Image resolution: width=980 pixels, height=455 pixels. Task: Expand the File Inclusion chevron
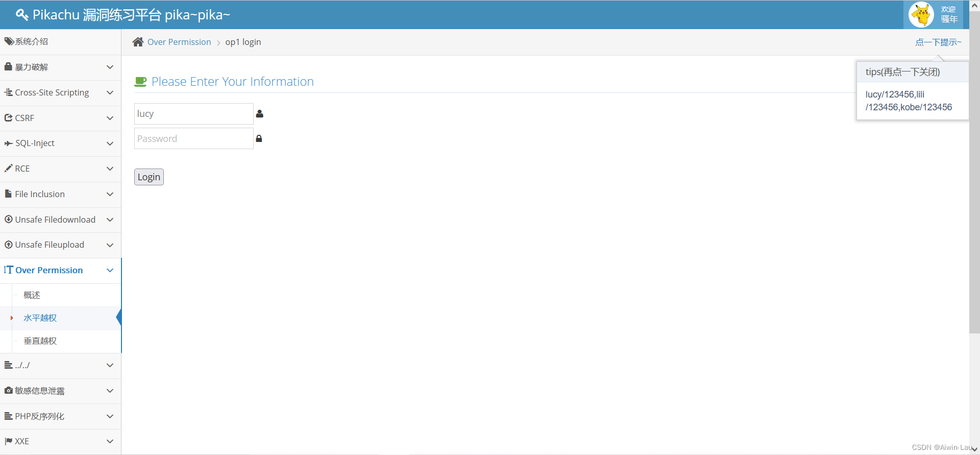pyautogui.click(x=110, y=194)
